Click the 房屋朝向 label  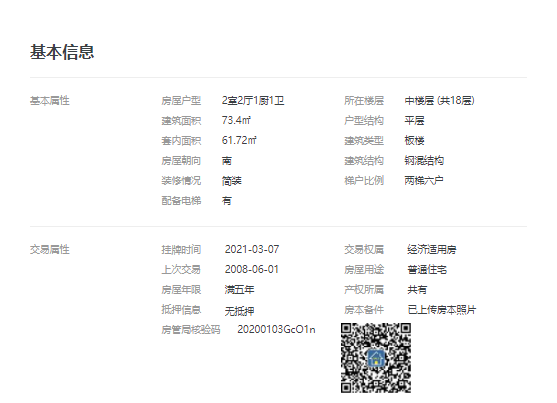(x=181, y=161)
